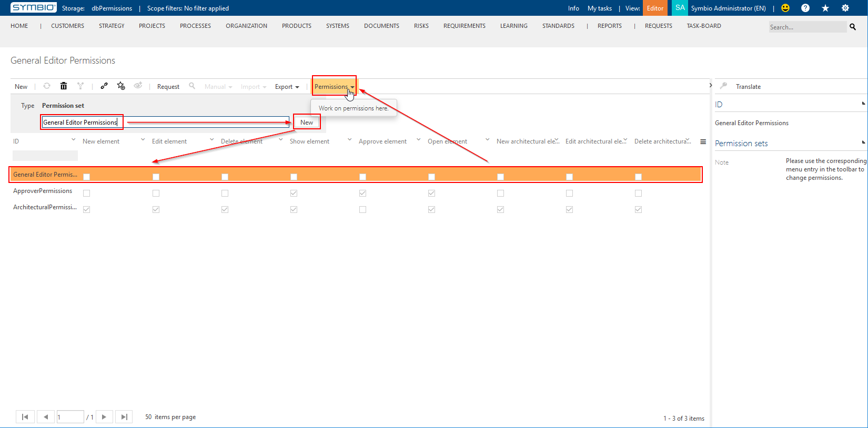This screenshot has width=868, height=428.
Task: Open the Manual dropdown
Action: (218, 87)
